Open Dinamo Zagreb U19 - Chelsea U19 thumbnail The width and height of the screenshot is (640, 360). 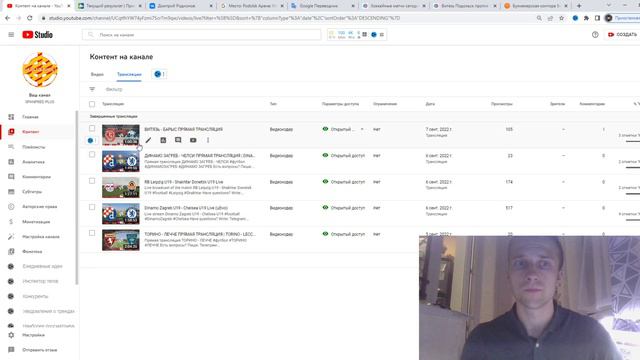[x=121, y=214]
